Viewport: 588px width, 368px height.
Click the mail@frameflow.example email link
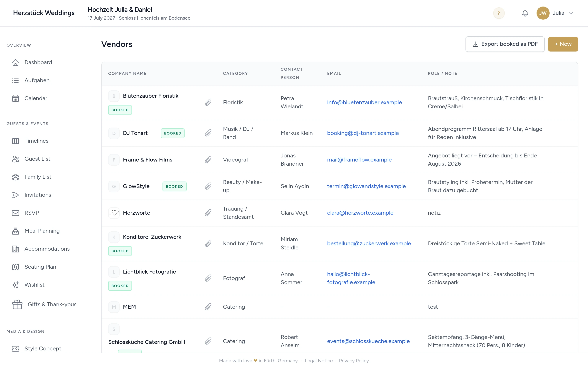tap(359, 160)
